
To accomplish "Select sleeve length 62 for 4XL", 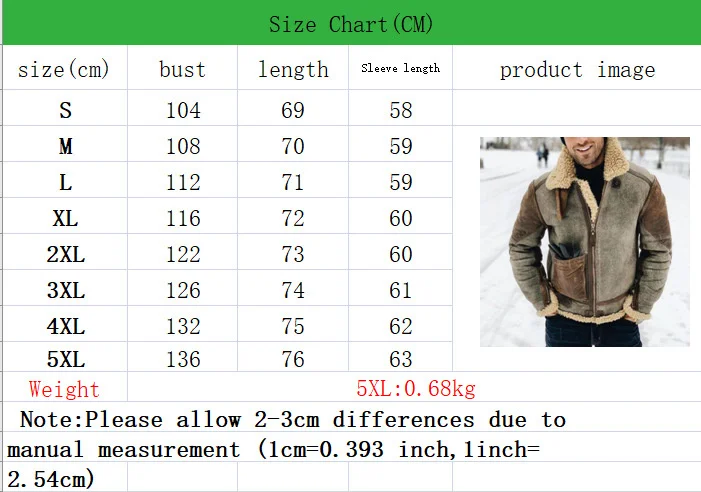I will coord(401,324).
